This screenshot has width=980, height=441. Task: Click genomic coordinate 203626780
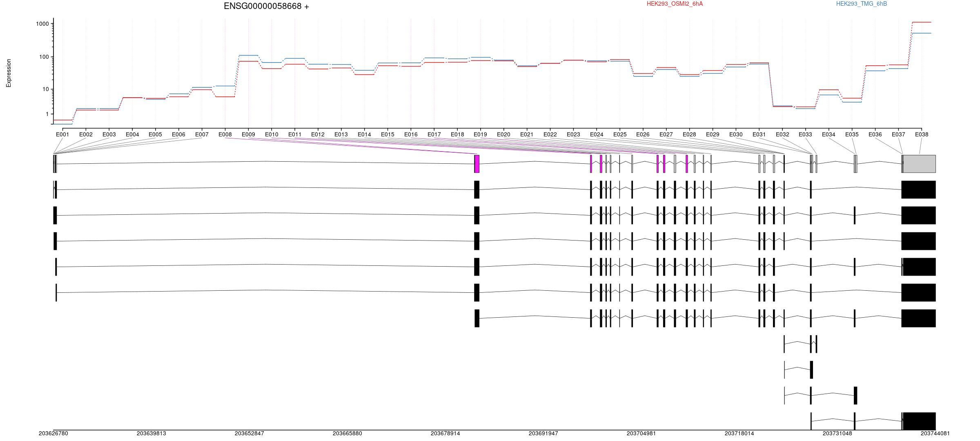[x=53, y=434]
